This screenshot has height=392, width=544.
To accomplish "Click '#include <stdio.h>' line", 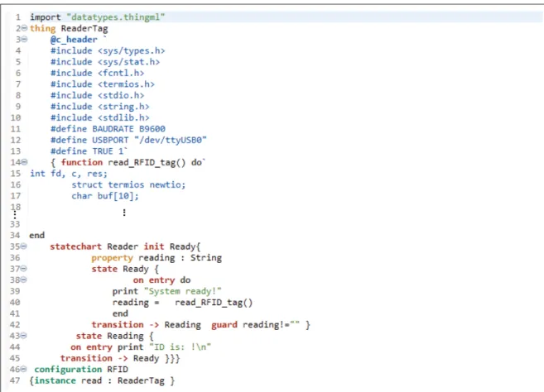I will [x=97, y=95].
